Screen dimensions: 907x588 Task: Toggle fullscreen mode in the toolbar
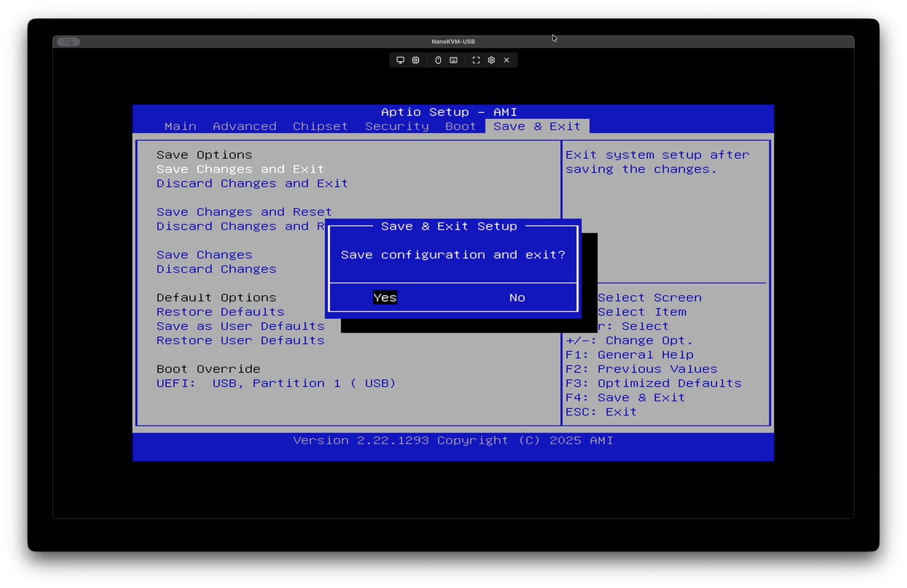point(476,60)
